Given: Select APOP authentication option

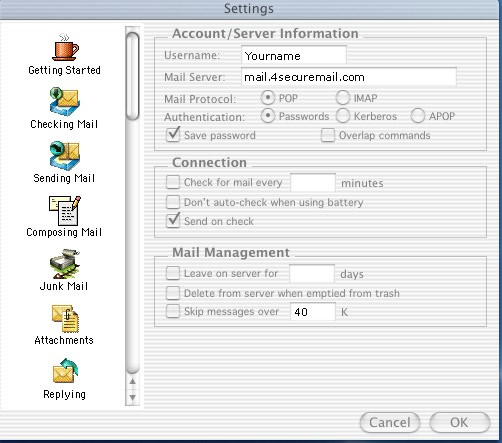Looking at the screenshot, I should click(x=418, y=116).
